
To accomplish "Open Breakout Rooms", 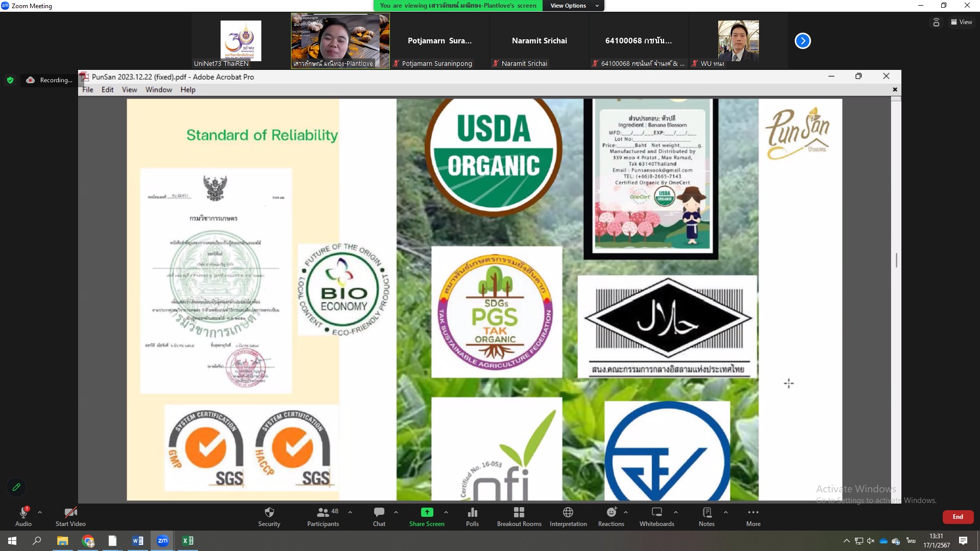I will [x=519, y=513].
